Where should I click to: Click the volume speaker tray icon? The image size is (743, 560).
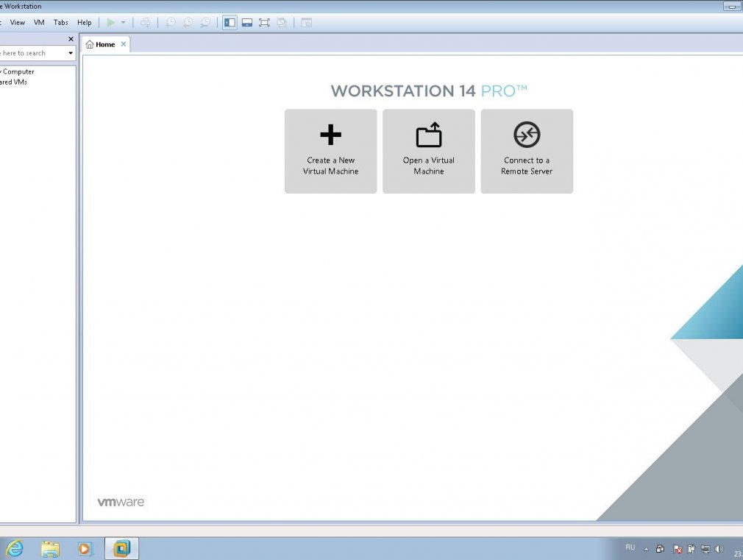(719, 549)
